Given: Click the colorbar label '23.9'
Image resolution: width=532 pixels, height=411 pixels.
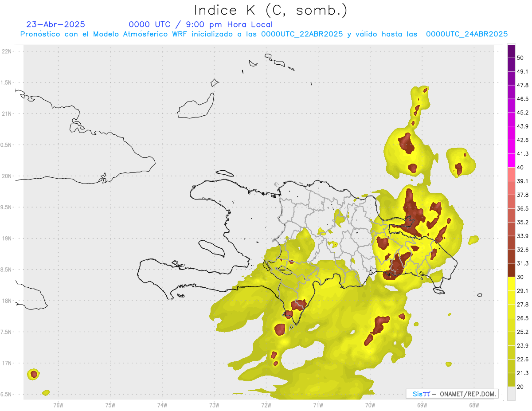Looking at the screenshot, I should point(523,345).
